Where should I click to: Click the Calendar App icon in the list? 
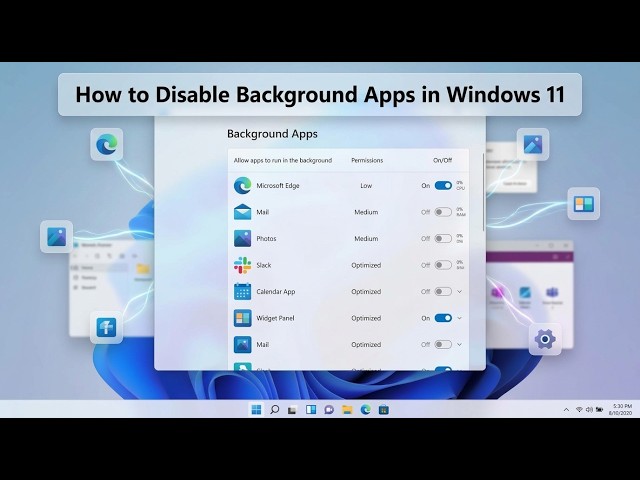242,292
